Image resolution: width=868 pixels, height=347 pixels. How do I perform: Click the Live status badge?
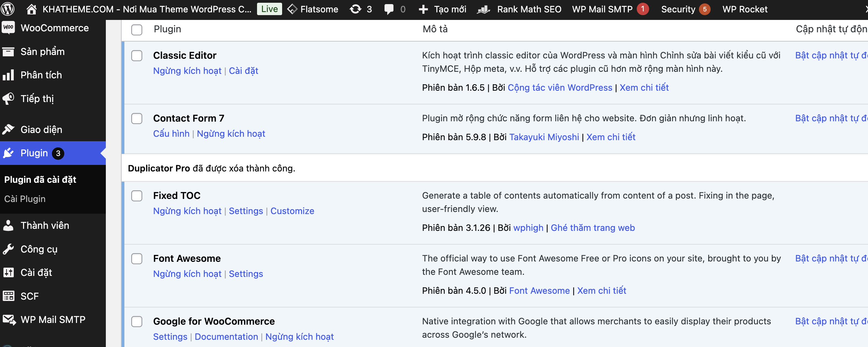click(x=269, y=9)
